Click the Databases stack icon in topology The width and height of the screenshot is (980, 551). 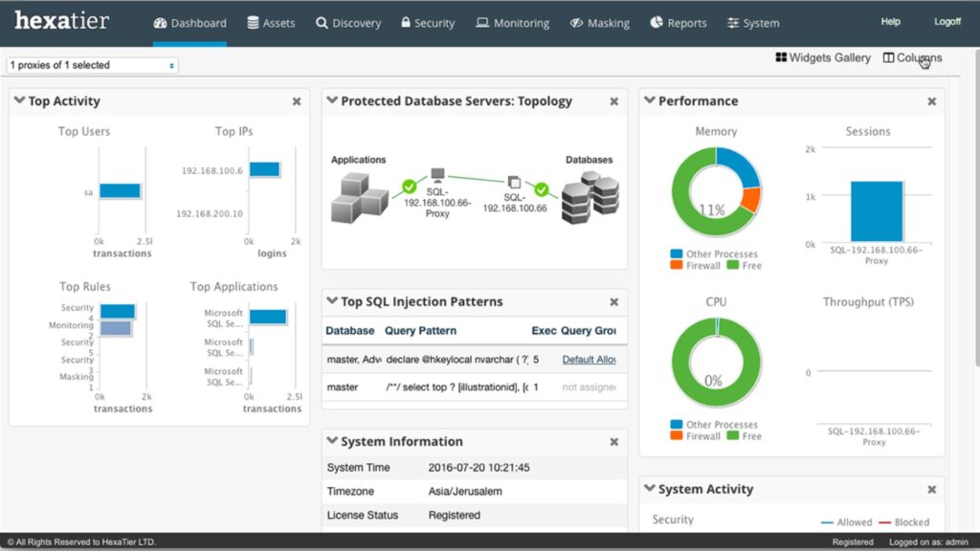point(590,199)
